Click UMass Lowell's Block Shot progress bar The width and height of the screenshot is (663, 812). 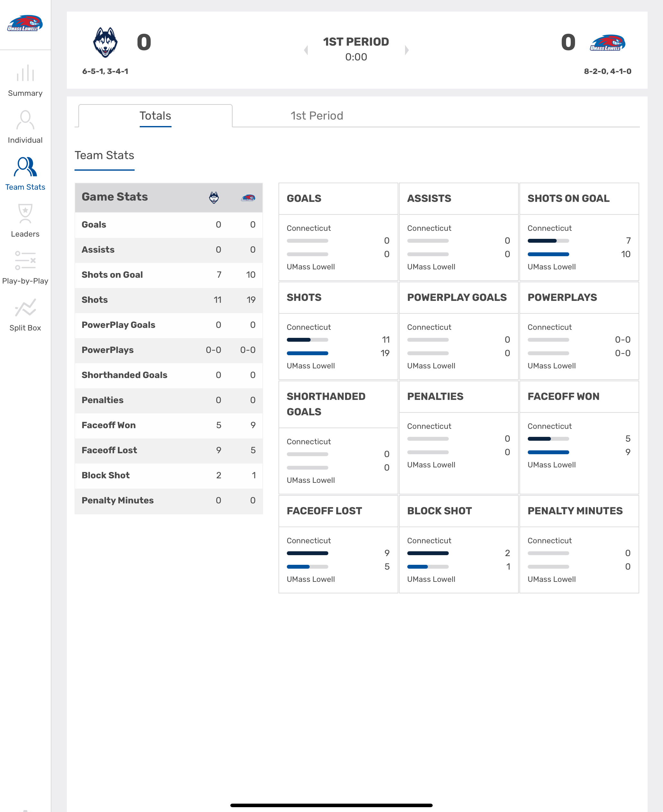point(428,567)
